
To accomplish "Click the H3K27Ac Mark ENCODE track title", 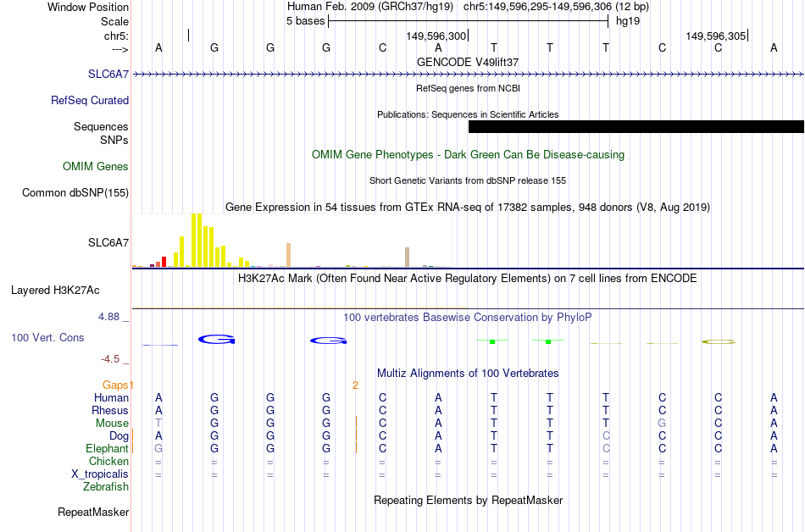I will tap(468, 279).
